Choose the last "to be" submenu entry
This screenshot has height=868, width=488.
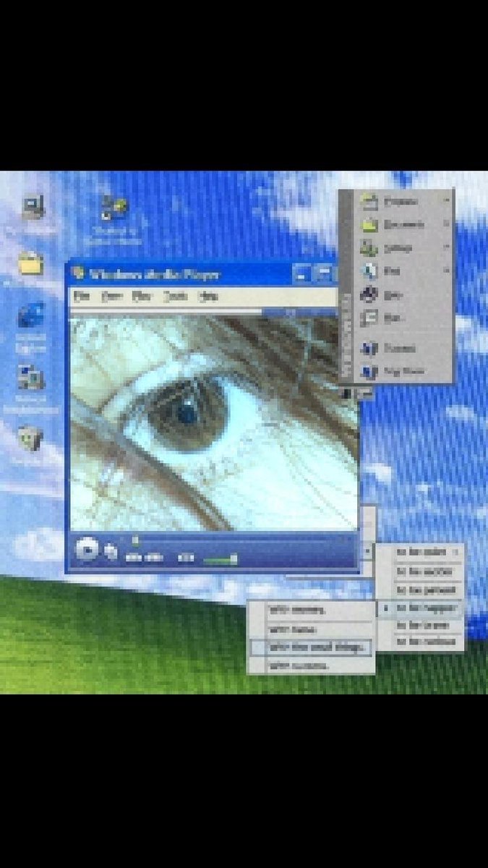421,642
